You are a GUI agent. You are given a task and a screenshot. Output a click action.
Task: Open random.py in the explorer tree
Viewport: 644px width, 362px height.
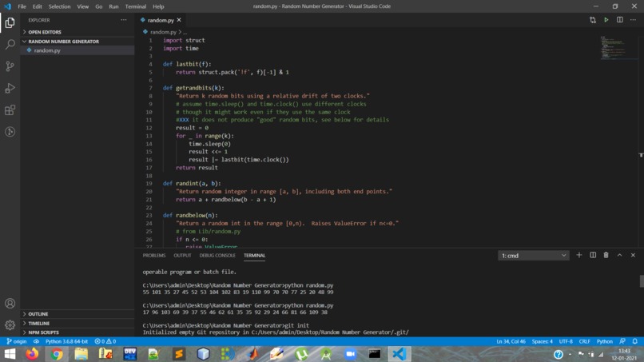78,50
